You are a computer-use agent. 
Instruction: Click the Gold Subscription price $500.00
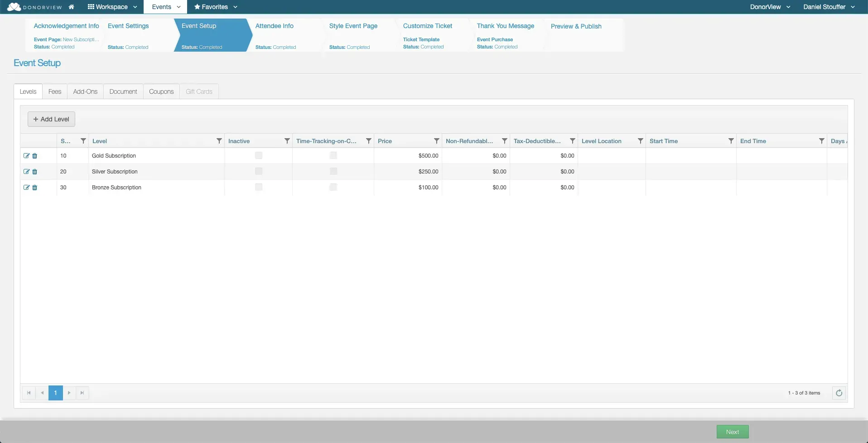click(428, 156)
